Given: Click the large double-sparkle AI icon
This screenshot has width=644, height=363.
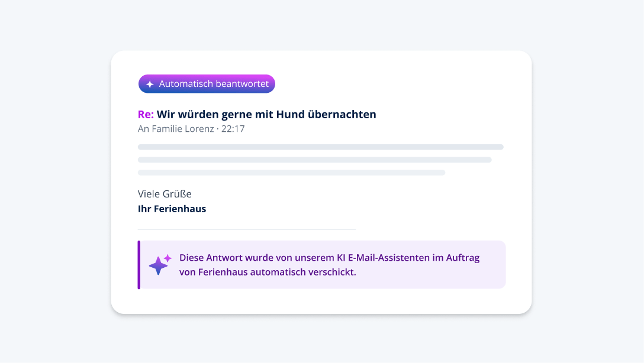Looking at the screenshot, I should pyautogui.click(x=160, y=264).
